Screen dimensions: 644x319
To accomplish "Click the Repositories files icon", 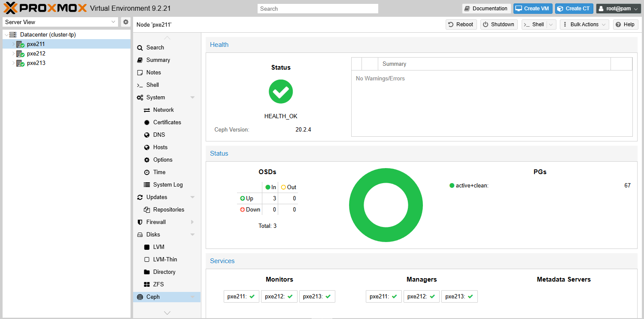I will coord(147,210).
